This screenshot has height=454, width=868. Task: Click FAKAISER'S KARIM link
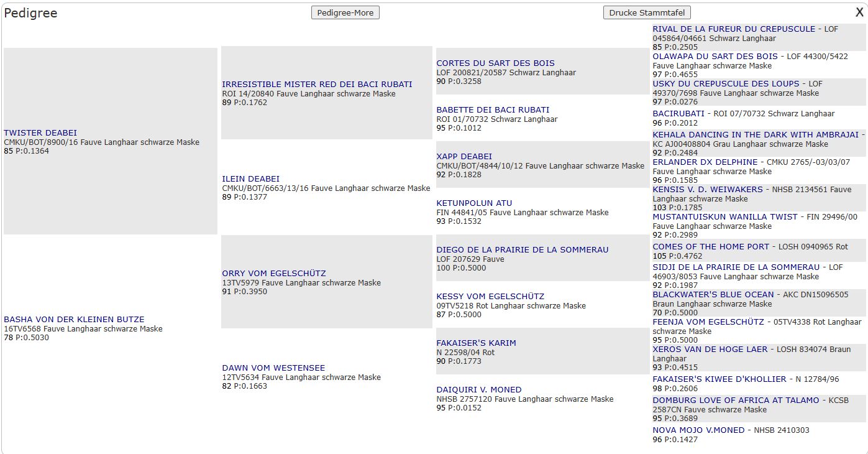(476, 343)
